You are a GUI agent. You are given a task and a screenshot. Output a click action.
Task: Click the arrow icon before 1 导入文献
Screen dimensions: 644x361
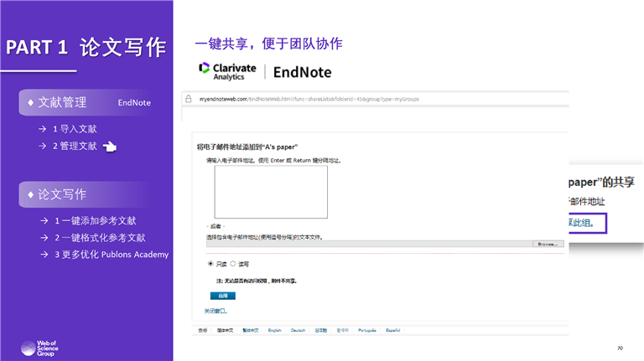pyautogui.click(x=42, y=129)
